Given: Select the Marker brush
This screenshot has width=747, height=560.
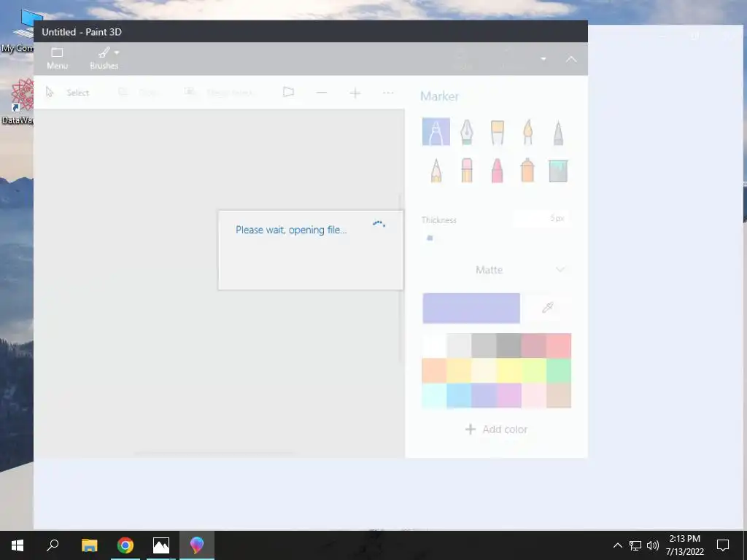Looking at the screenshot, I should tap(436, 132).
